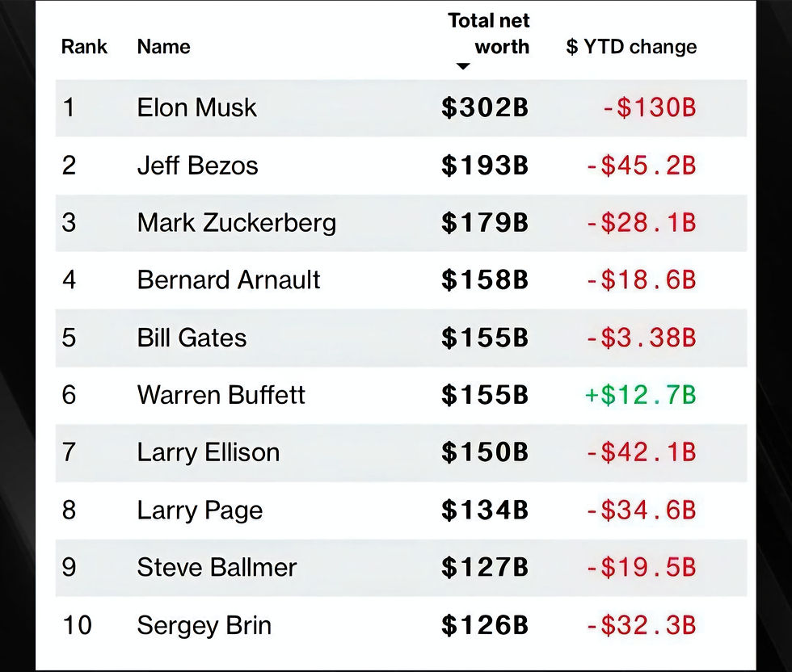Click the $ YTD change column header

[631, 47]
